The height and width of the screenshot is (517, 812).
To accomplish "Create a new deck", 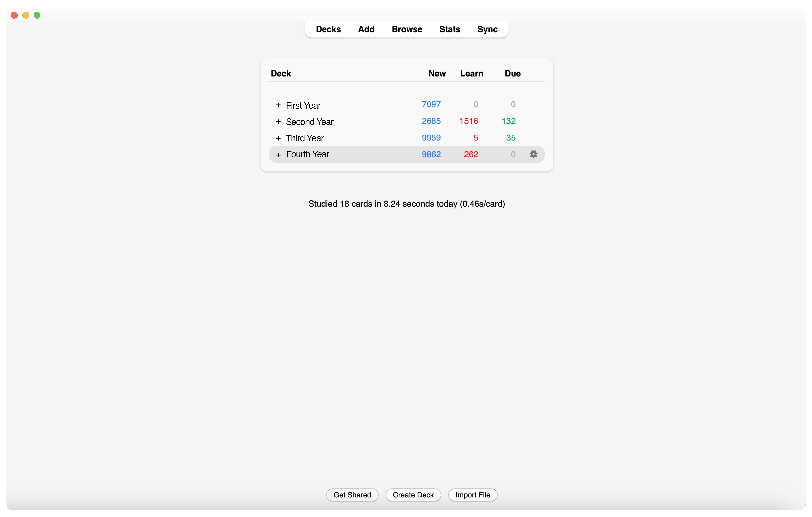I will (x=413, y=495).
